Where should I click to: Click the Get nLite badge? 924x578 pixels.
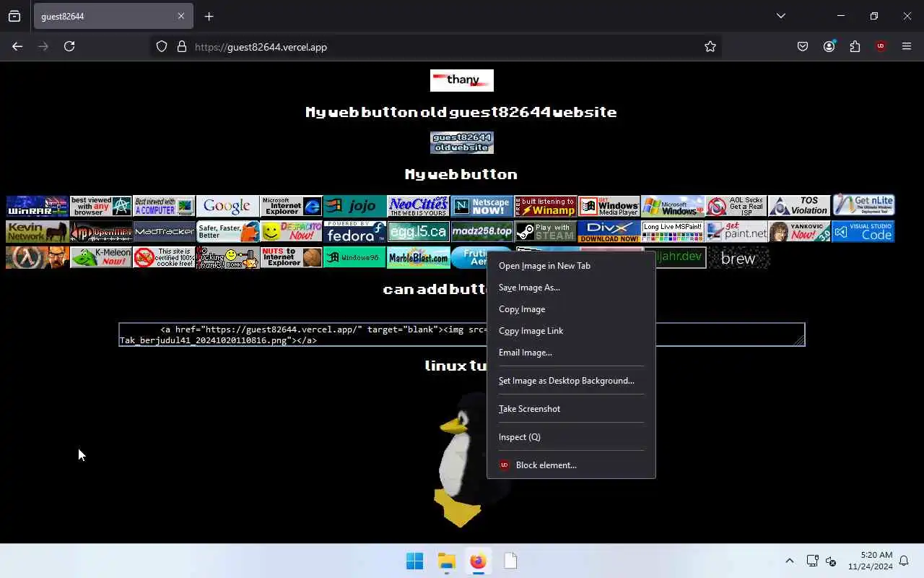[863, 205]
